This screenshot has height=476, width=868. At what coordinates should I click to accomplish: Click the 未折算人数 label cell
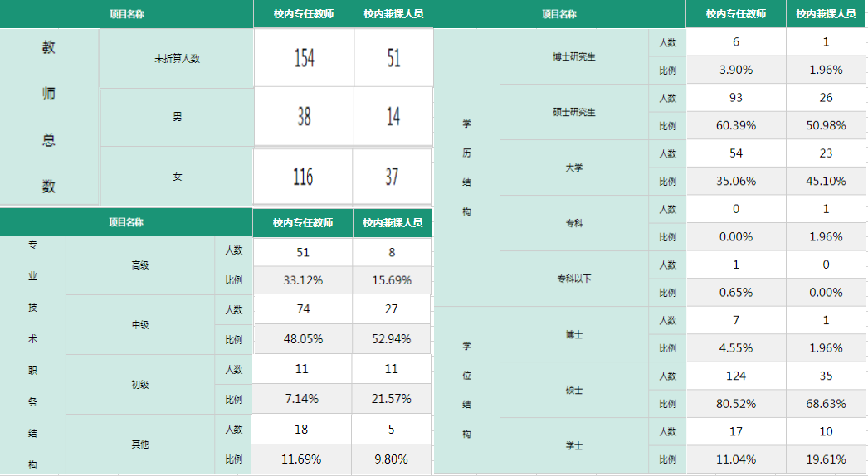177,58
